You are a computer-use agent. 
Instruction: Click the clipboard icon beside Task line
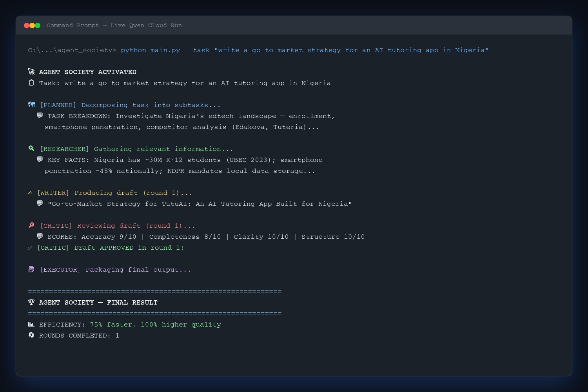pyautogui.click(x=31, y=83)
